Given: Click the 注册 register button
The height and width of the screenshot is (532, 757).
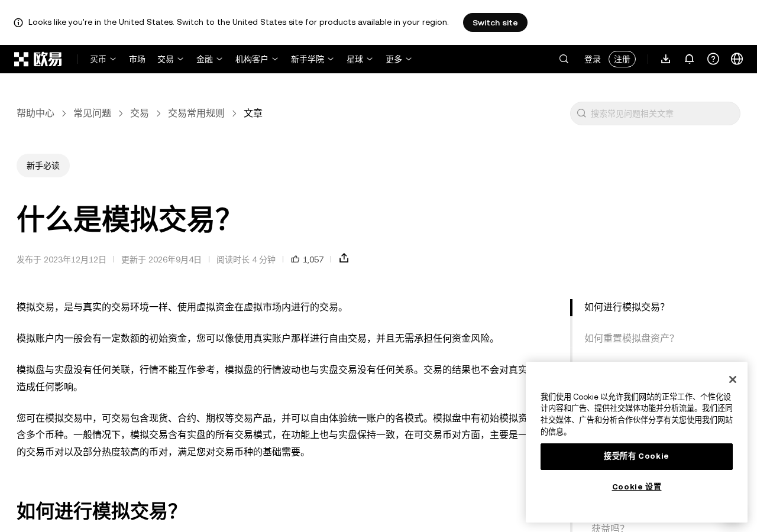Looking at the screenshot, I should point(622,59).
